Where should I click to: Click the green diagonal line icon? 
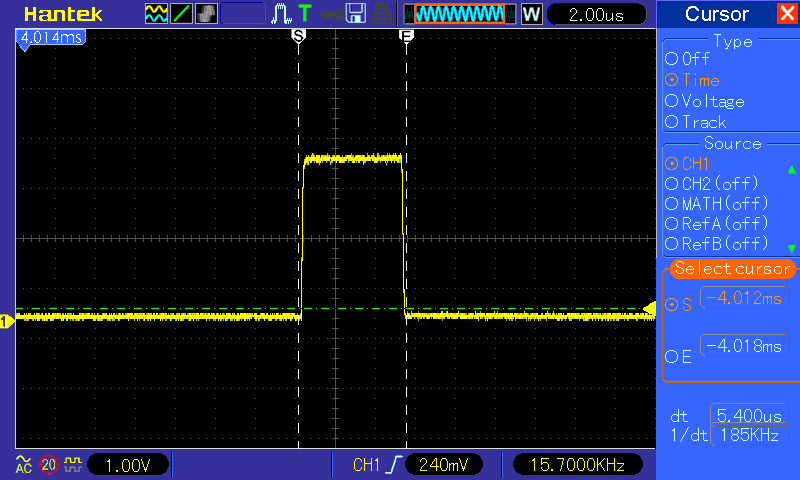[182, 14]
